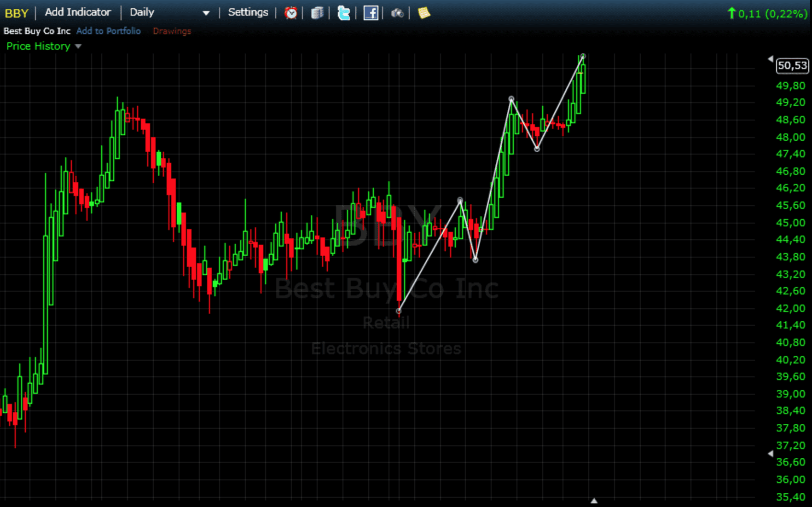Open the Add Indicator menu

(78, 12)
